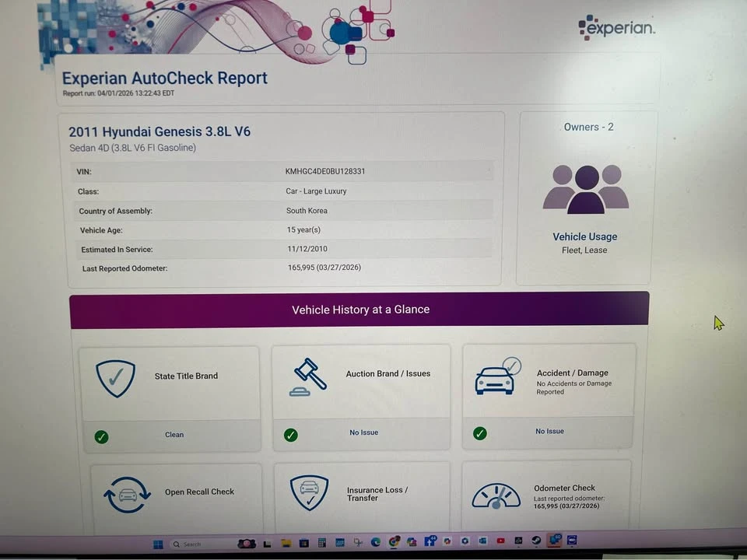This screenshot has width=747, height=560.
Task: Click the Auction Brand / Issues title
Action: click(388, 374)
